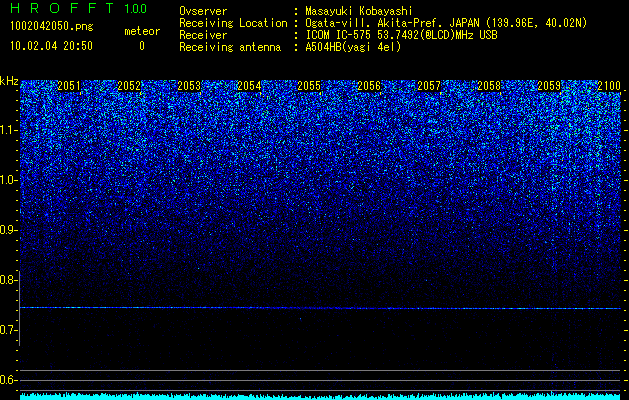
Task: Click the Receiving antenna label
Action: tap(230, 47)
